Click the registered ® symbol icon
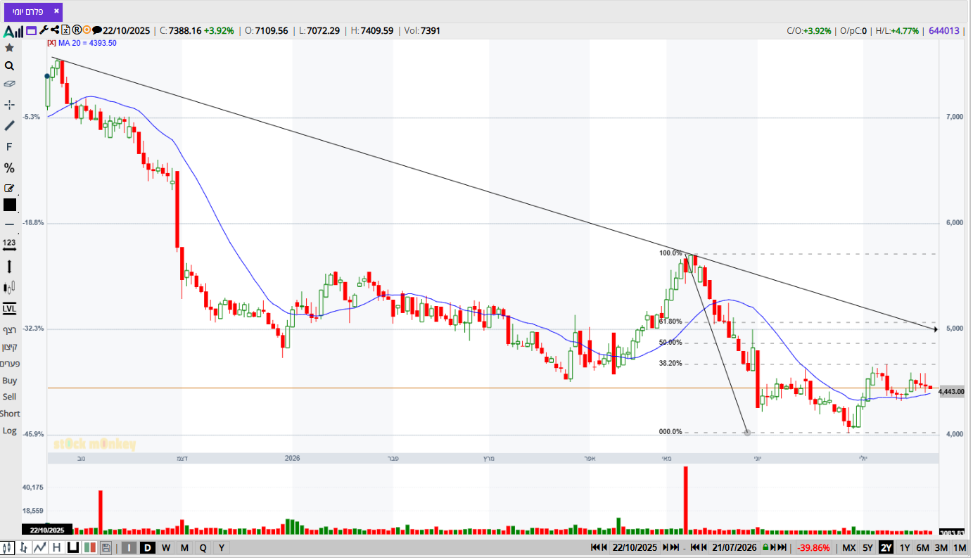973x560 pixels. tap(76, 30)
